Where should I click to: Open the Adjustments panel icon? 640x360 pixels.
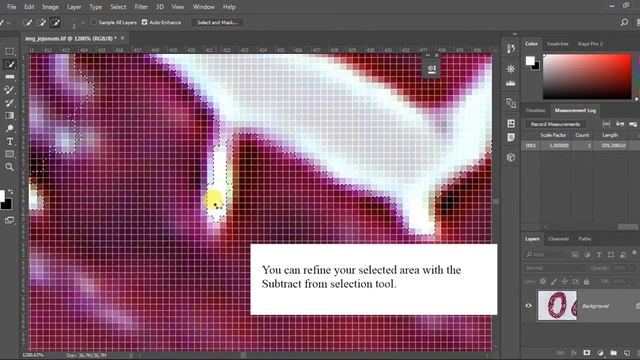click(511, 69)
